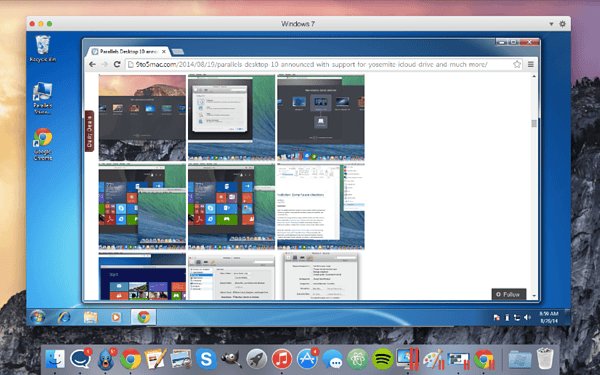Screen dimensions: 600x375
Task: Open Windows Explorer from the taskbar
Action: [x=90, y=317]
